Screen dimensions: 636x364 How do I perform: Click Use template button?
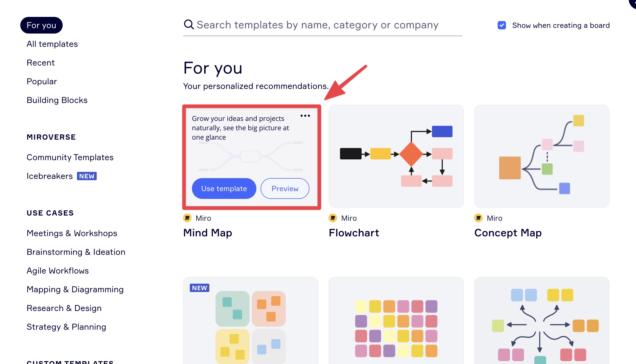pyautogui.click(x=224, y=188)
